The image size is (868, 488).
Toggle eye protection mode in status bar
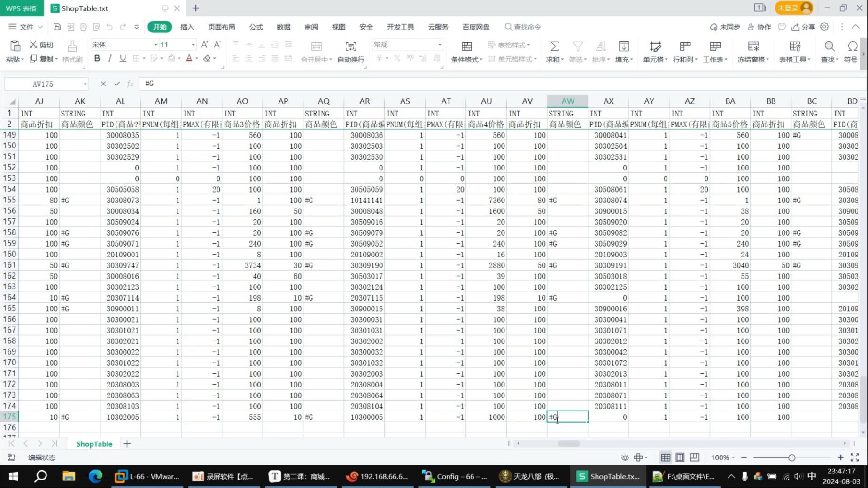[625, 457]
